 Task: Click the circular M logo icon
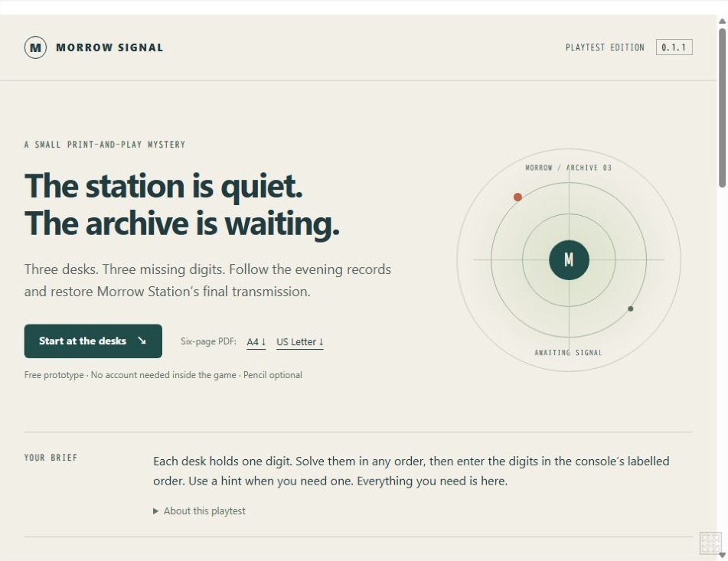point(35,47)
